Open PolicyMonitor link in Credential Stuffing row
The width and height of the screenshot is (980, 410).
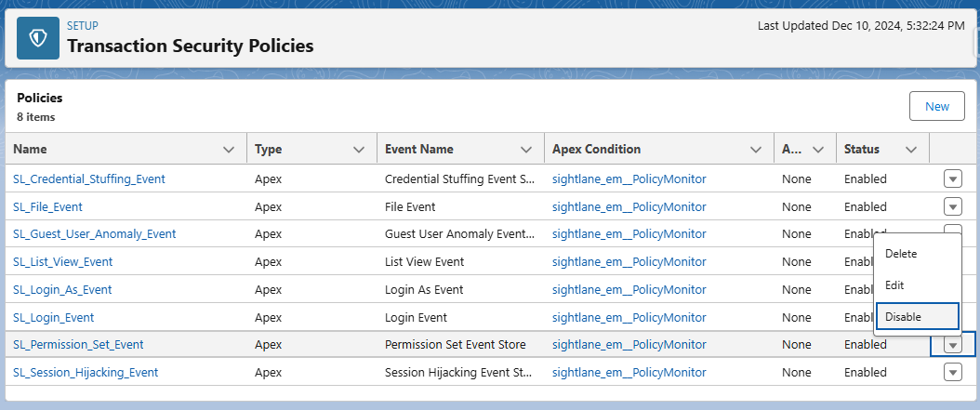coord(629,179)
